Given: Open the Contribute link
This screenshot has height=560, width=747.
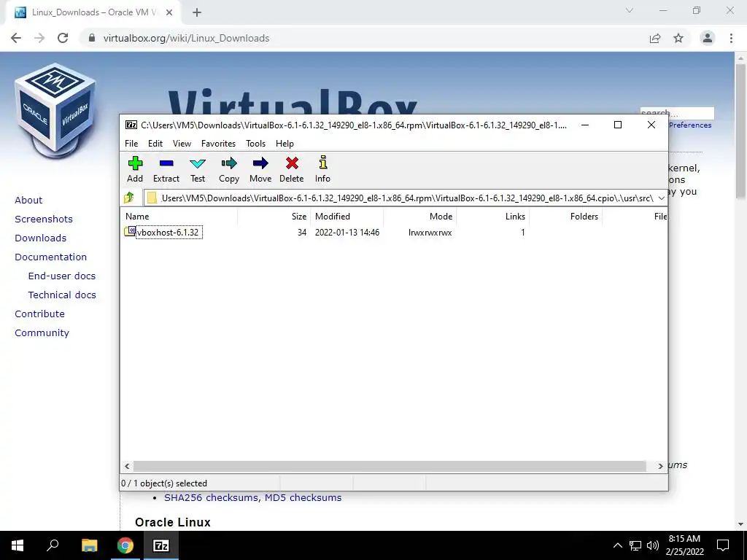Looking at the screenshot, I should pos(39,314).
